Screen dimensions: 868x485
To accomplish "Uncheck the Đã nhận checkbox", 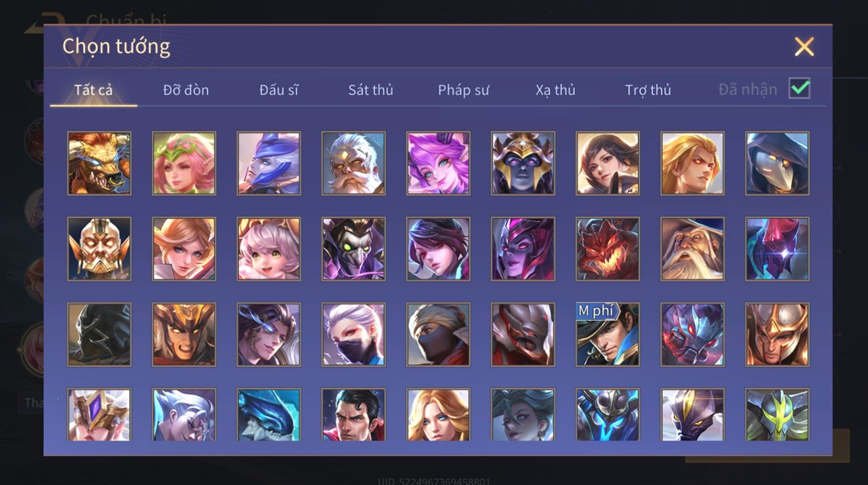I will [x=799, y=88].
